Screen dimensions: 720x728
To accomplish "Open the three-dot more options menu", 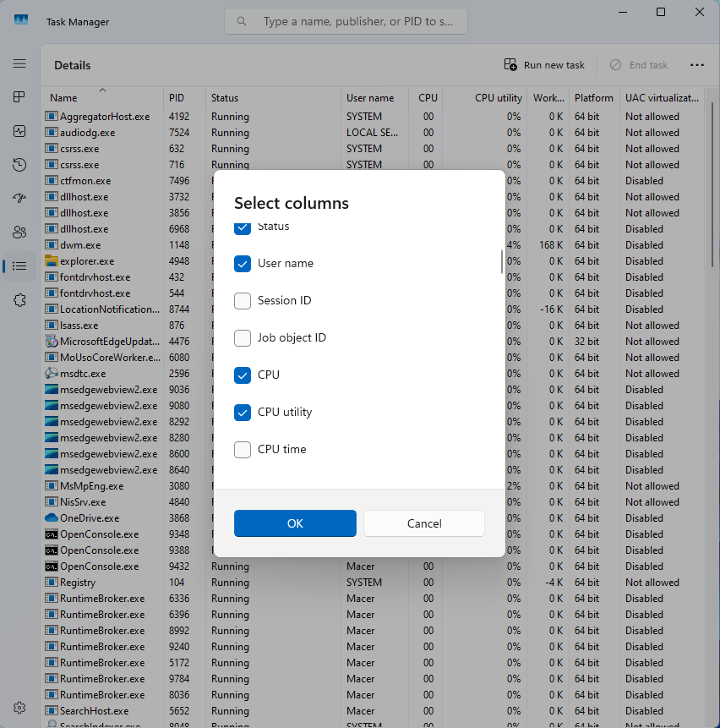I will click(697, 65).
